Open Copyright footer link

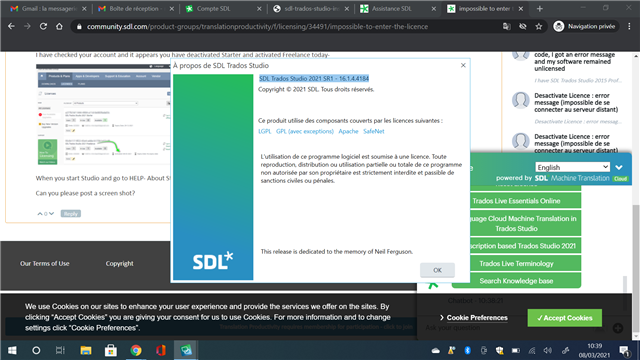click(119, 264)
